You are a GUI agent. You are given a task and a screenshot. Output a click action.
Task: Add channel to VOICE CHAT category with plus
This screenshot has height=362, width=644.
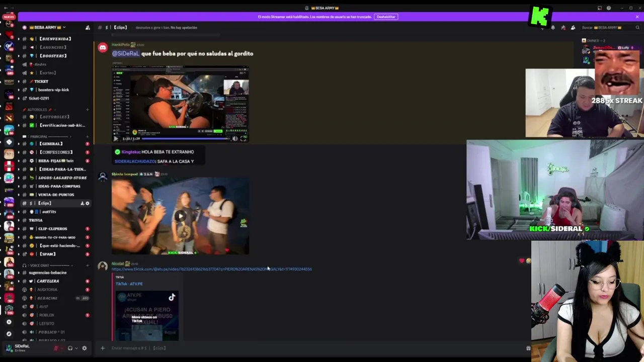click(87, 265)
